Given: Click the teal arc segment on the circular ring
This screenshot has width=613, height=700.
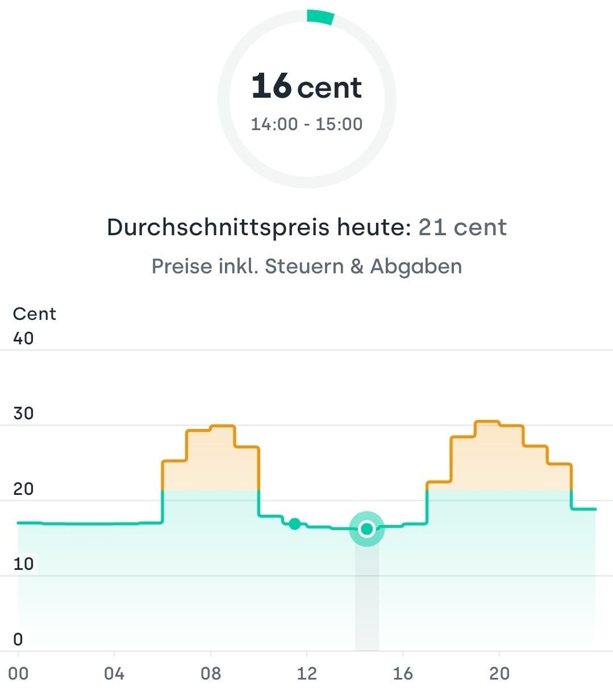Looking at the screenshot, I should pyautogui.click(x=320, y=17).
